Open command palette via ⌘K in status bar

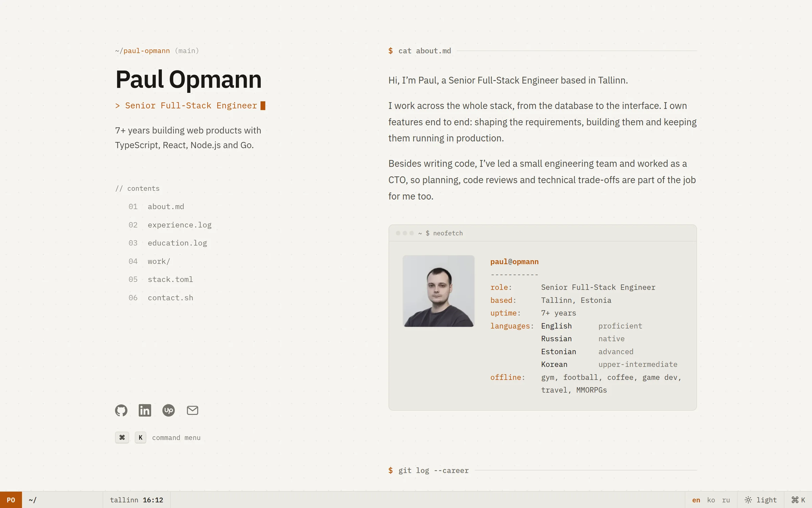click(798, 500)
